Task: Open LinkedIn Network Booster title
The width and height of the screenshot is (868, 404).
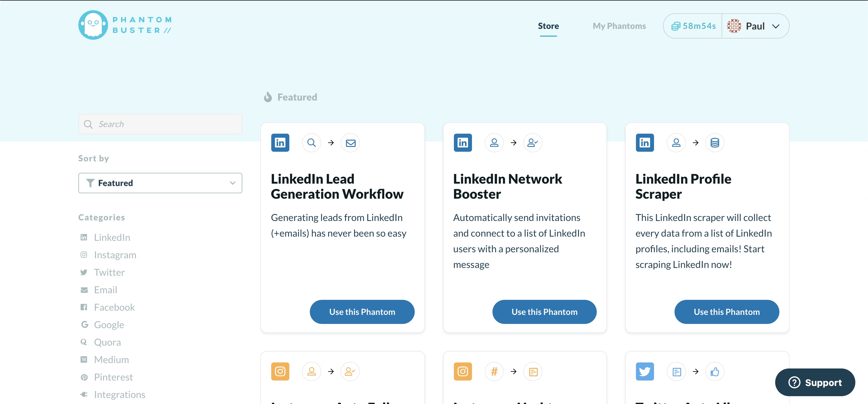Action: coord(508,187)
